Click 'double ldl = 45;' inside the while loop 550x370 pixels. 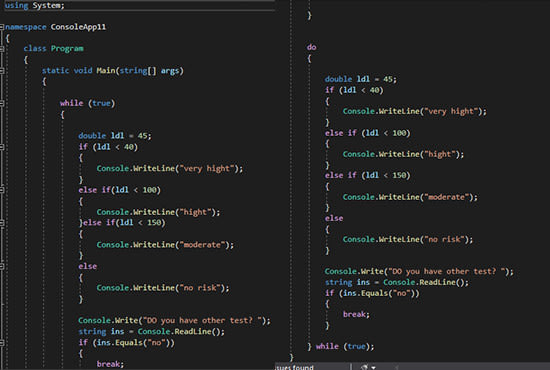(115, 136)
